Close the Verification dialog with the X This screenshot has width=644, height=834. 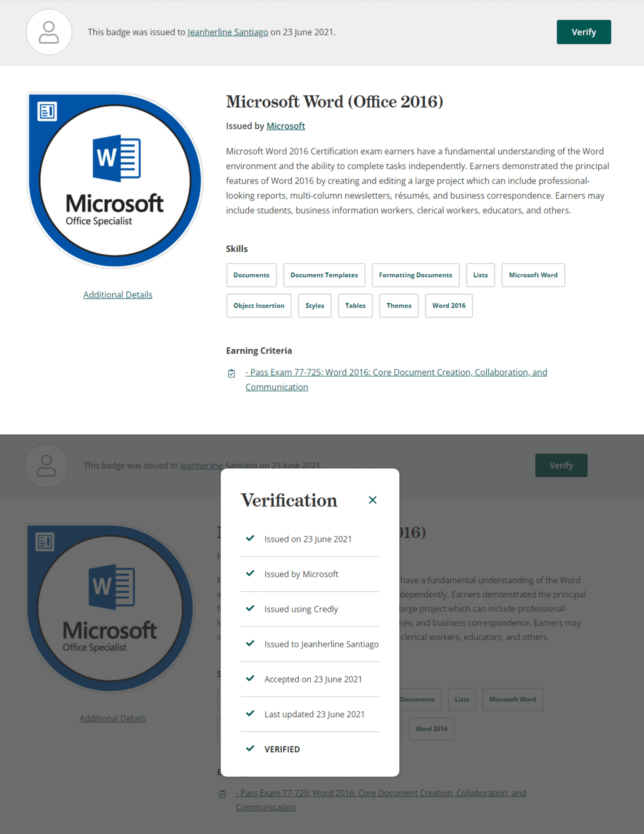tap(372, 500)
